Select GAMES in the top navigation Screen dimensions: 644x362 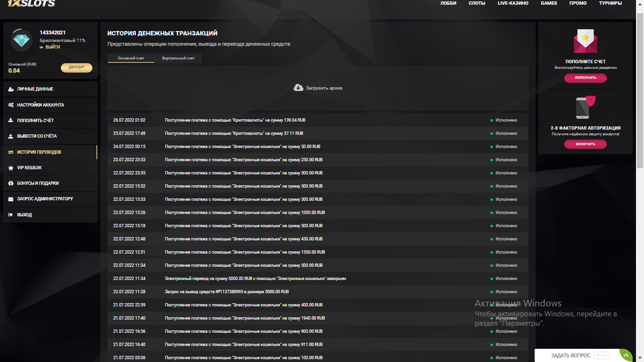(549, 3)
